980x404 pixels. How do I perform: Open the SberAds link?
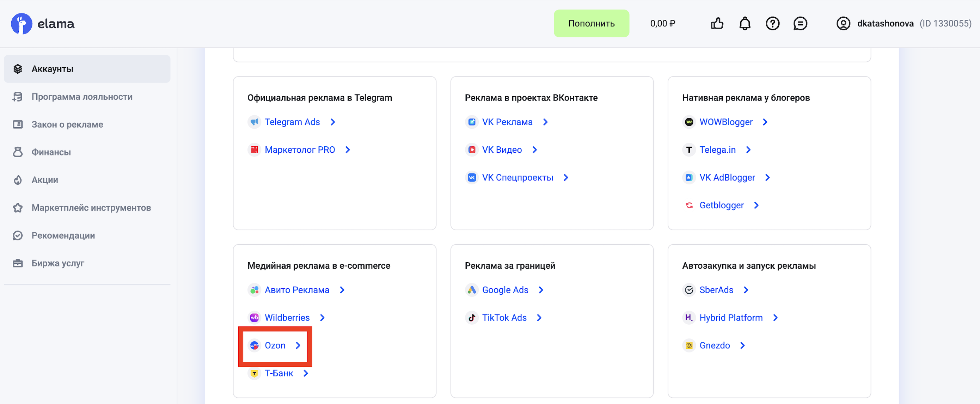coord(716,290)
